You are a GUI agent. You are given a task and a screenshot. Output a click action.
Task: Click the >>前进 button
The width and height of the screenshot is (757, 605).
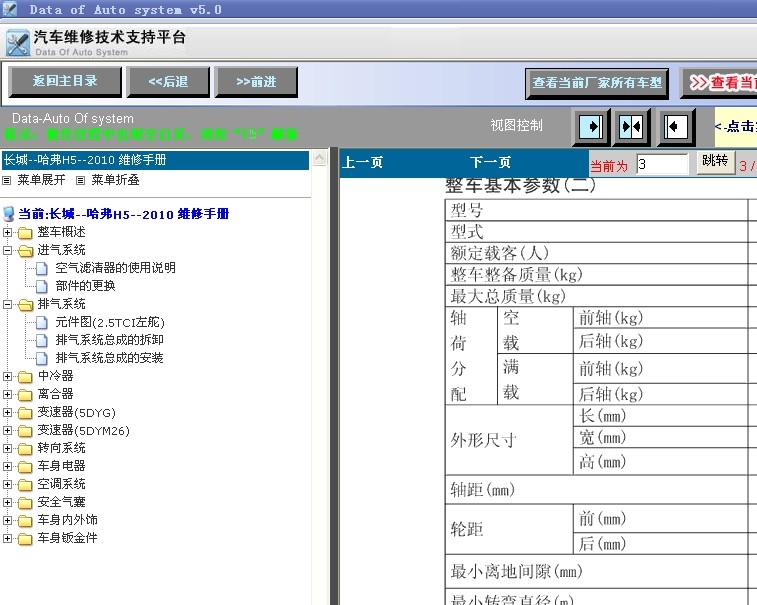pyautogui.click(x=256, y=82)
